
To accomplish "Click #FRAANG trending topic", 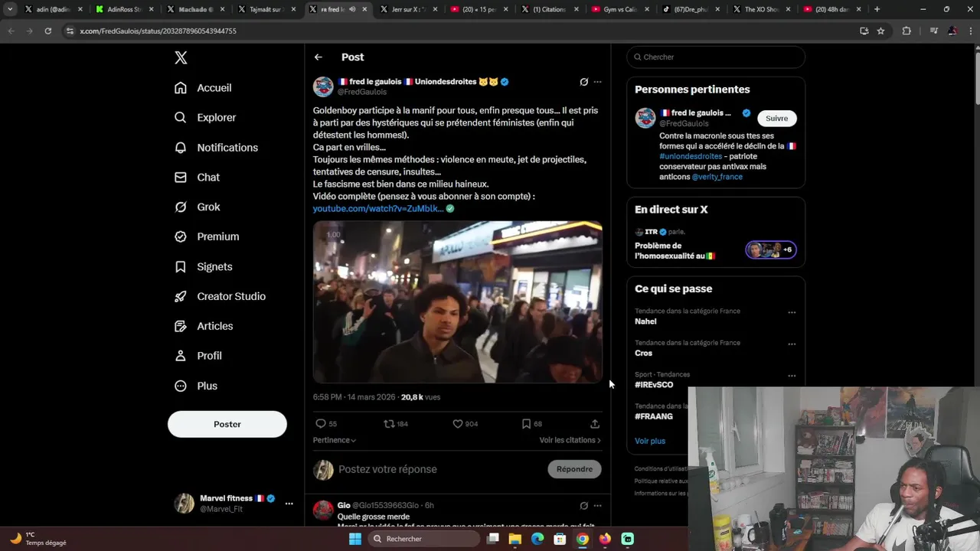I will click(x=654, y=417).
